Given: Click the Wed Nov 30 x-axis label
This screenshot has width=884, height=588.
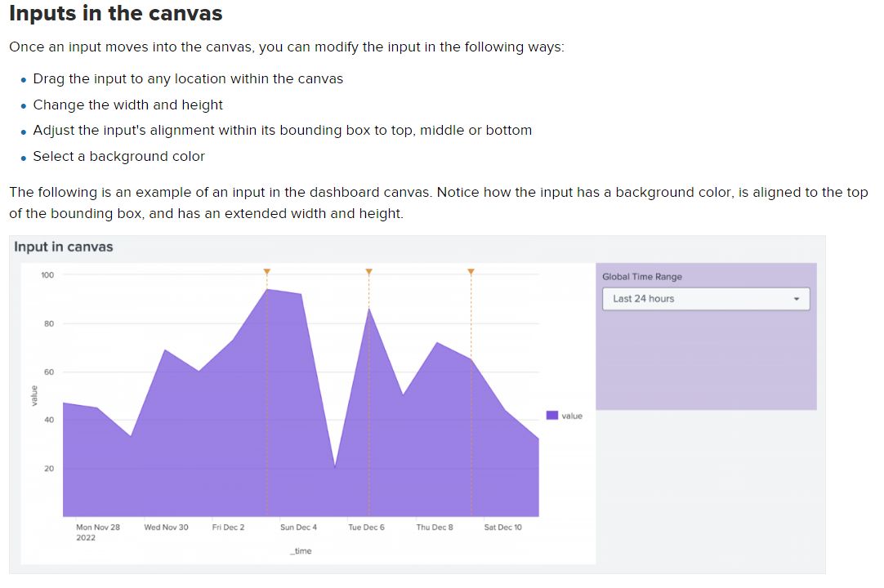Looking at the screenshot, I should (166, 528).
